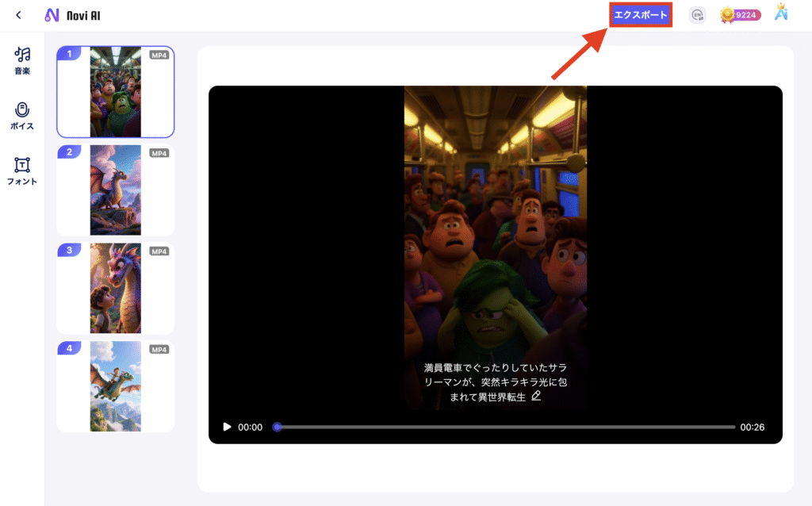Open the 9224 coin balance badge
The height and width of the screenshot is (506, 812).
pyautogui.click(x=741, y=15)
